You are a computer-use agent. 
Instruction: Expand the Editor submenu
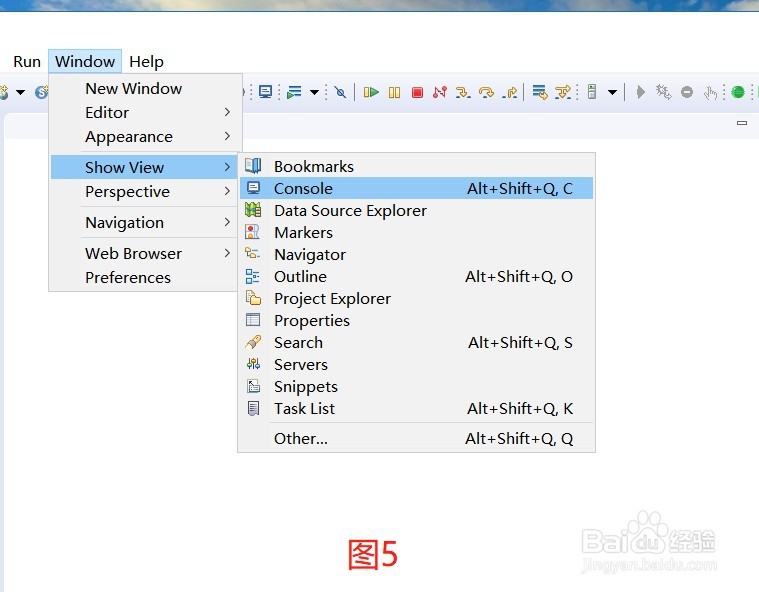pos(145,112)
